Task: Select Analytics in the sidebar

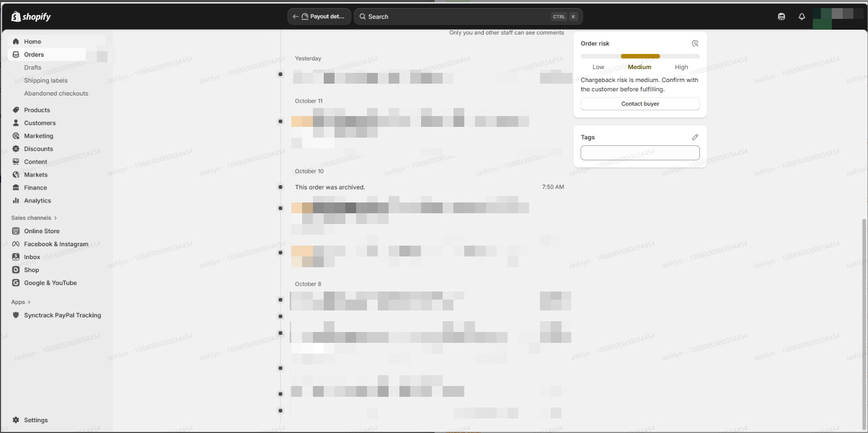Action: pyautogui.click(x=37, y=201)
